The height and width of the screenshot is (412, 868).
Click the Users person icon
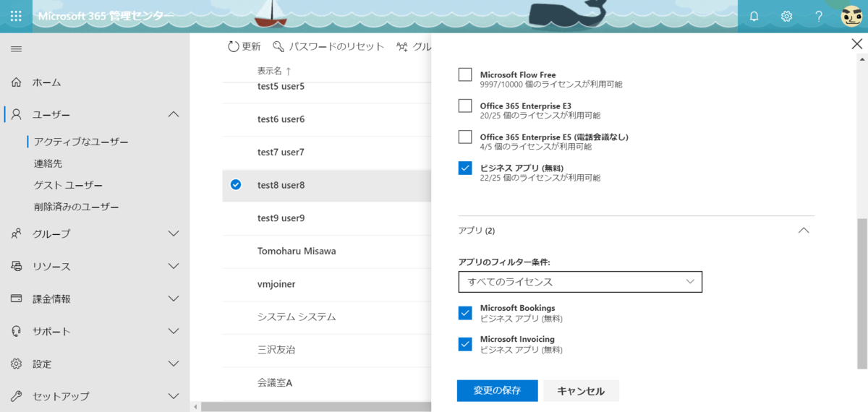pyautogui.click(x=17, y=114)
